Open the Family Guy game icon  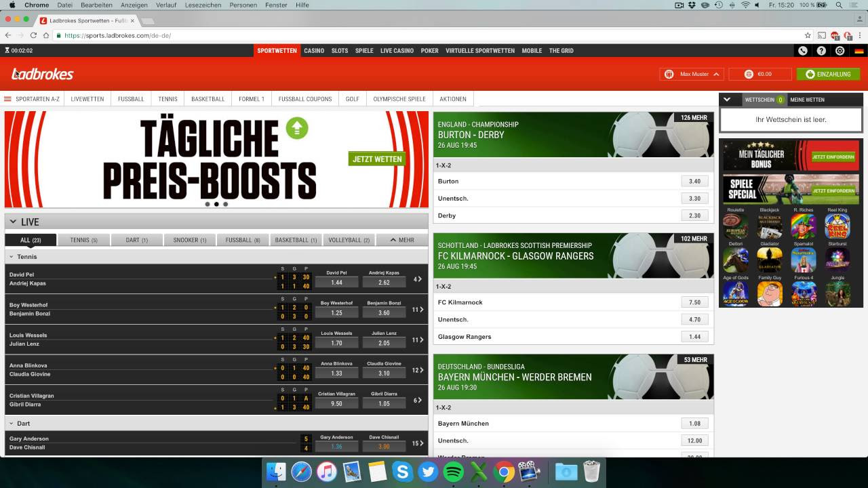point(770,294)
